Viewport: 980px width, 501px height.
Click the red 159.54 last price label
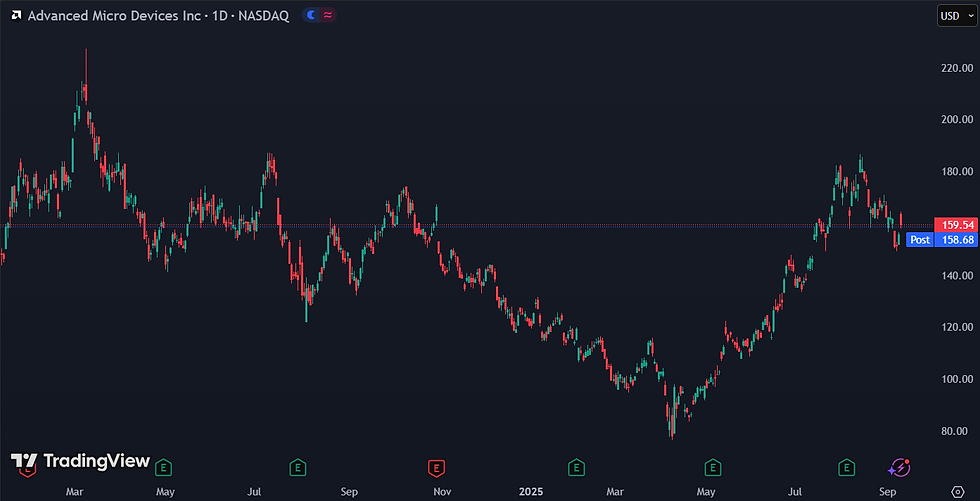[955, 225]
